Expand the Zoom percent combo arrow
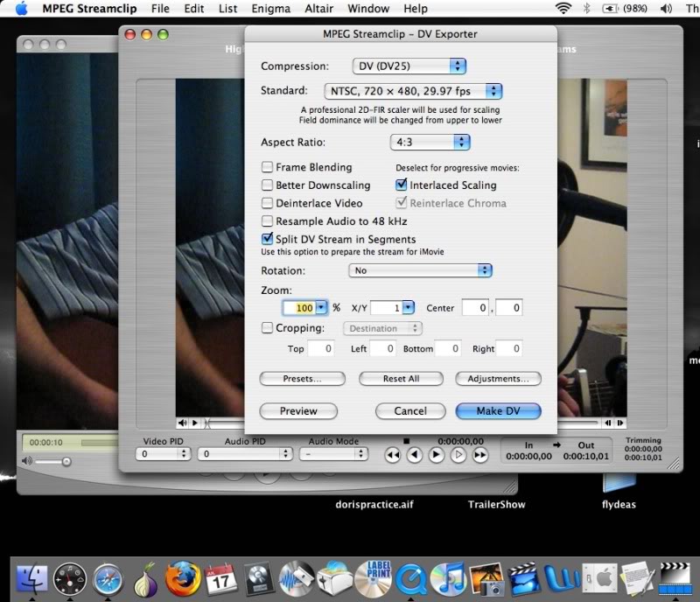 point(321,307)
